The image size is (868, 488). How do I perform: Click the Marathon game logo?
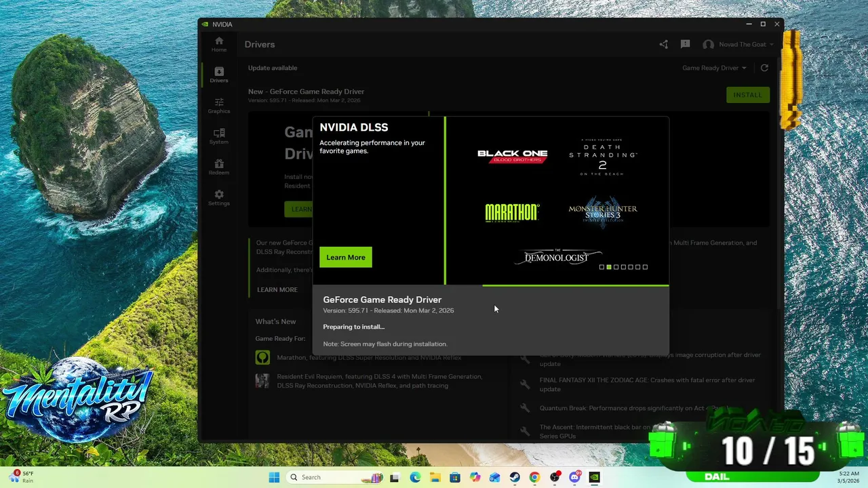(512, 213)
